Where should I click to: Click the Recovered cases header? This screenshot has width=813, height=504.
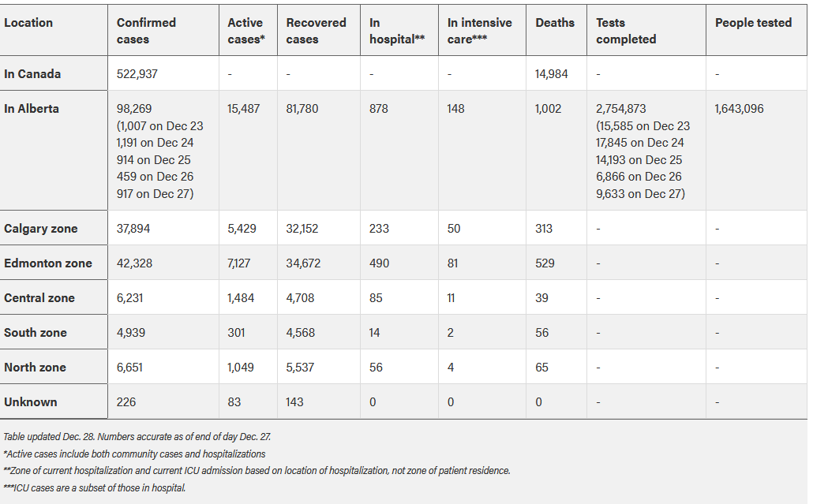pyautogui.click(x=316, y=31)
